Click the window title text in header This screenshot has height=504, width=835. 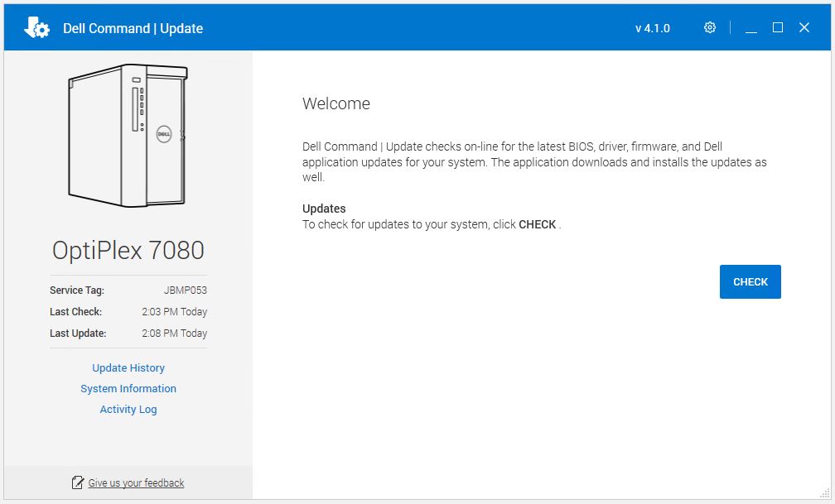(133, 28)
